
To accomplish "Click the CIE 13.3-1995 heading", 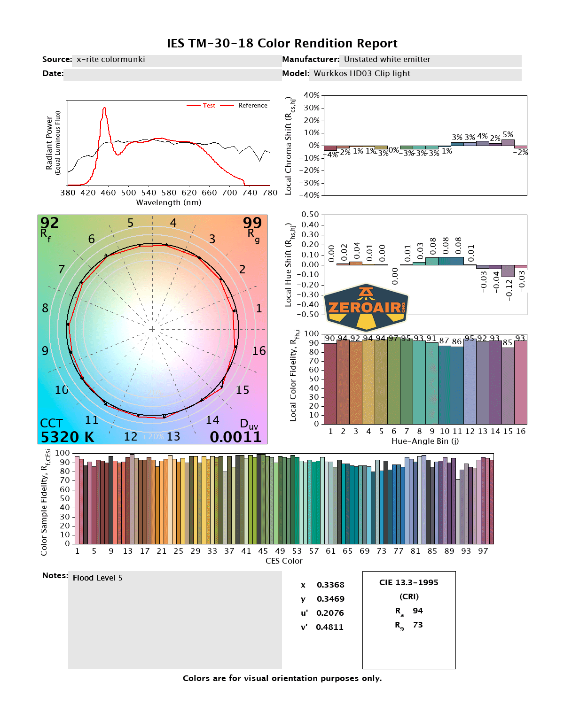I will click(x=408, y=582).
